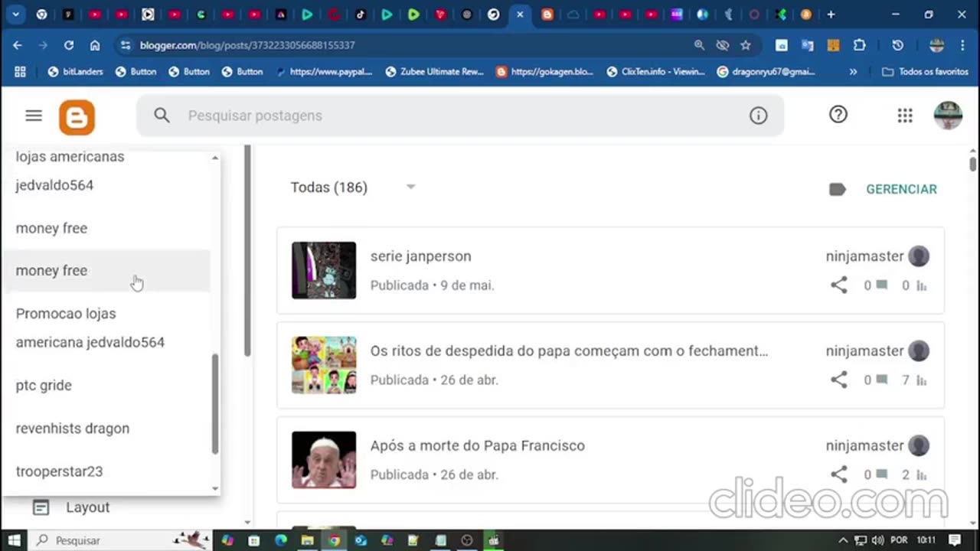Viewport: 980px width, 551px height.
Task: Click the 'Pesquisar postagens' search field
Action: click(x=459, y=116)
